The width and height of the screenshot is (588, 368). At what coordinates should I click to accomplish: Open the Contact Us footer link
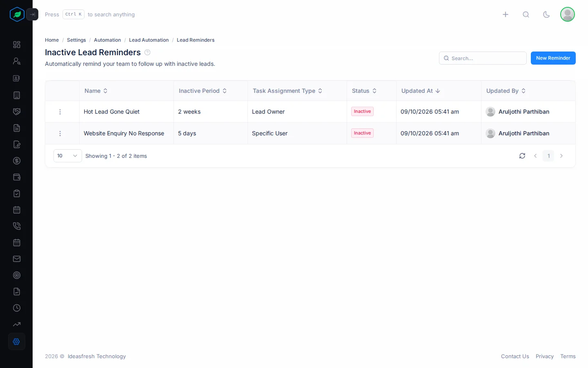tap(515, 357)
